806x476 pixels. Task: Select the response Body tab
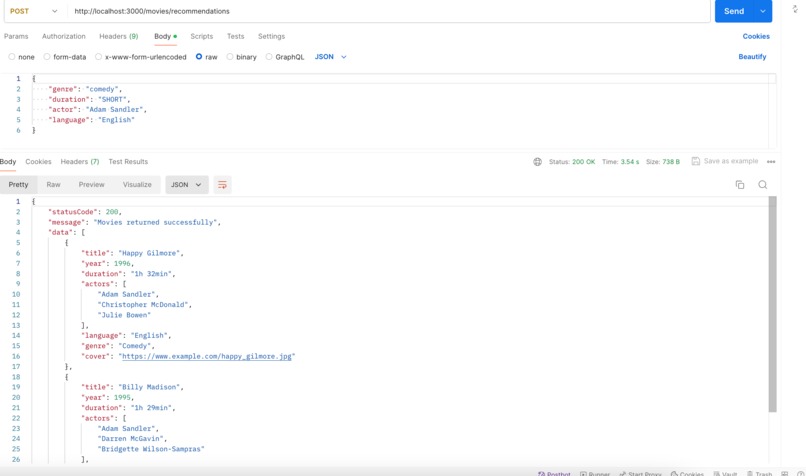click(8, 162)
